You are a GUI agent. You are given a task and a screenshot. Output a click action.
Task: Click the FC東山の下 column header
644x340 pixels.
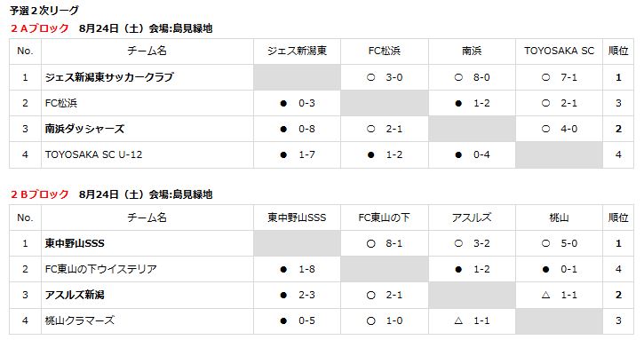[x=385, y=217]
